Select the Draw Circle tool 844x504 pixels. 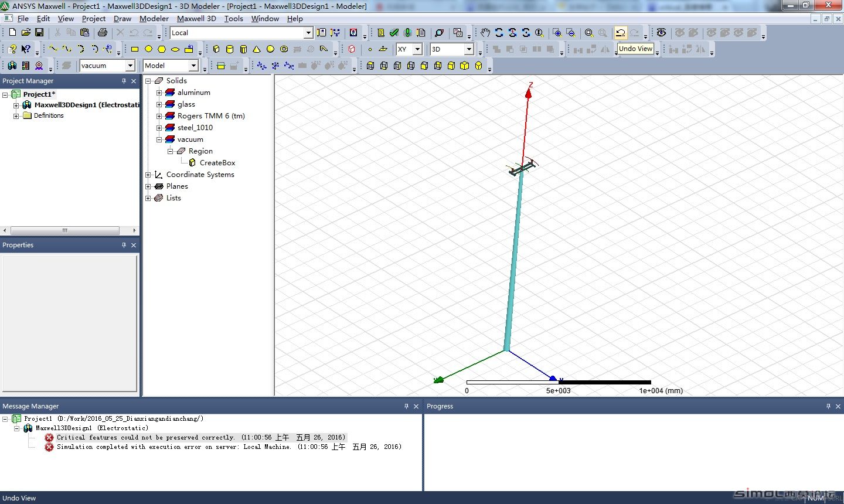[148, 49]
